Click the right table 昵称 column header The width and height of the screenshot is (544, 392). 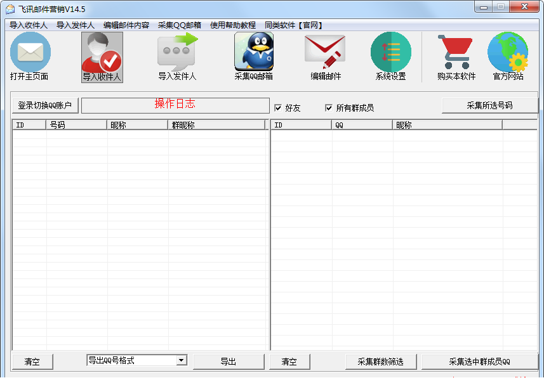coord(448,125)
